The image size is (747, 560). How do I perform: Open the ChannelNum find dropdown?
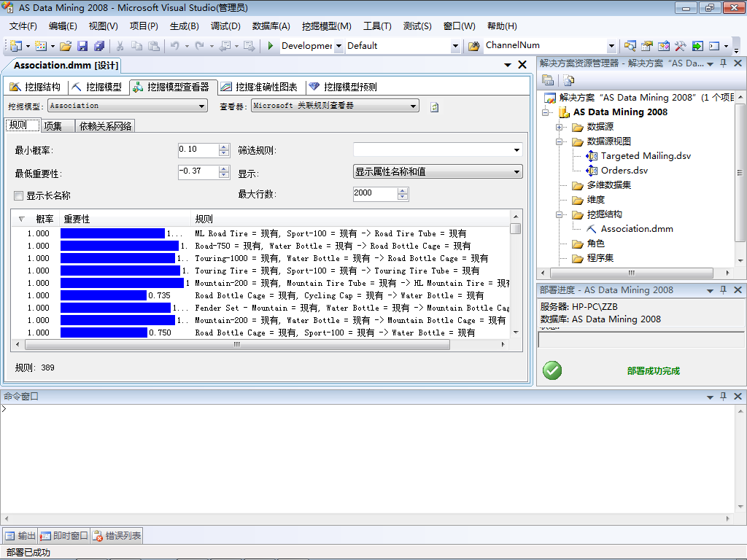tap(612, 46)
